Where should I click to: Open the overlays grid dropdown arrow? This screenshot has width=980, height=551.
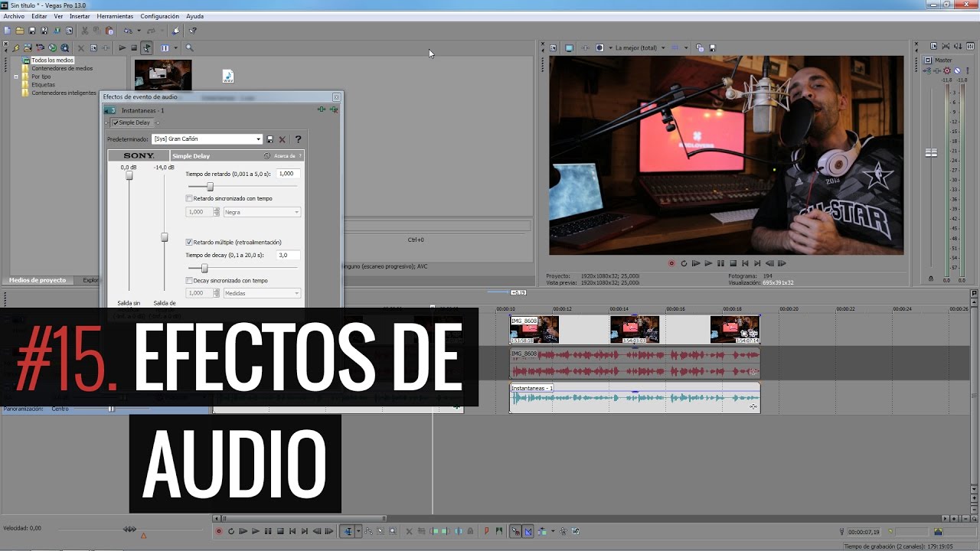pos(686,47)
